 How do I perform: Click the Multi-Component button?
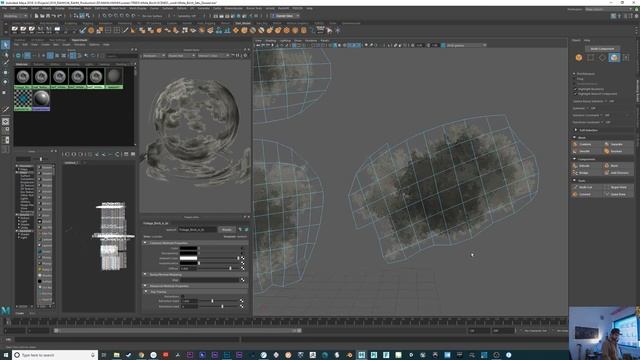click(x=602, y=49)
